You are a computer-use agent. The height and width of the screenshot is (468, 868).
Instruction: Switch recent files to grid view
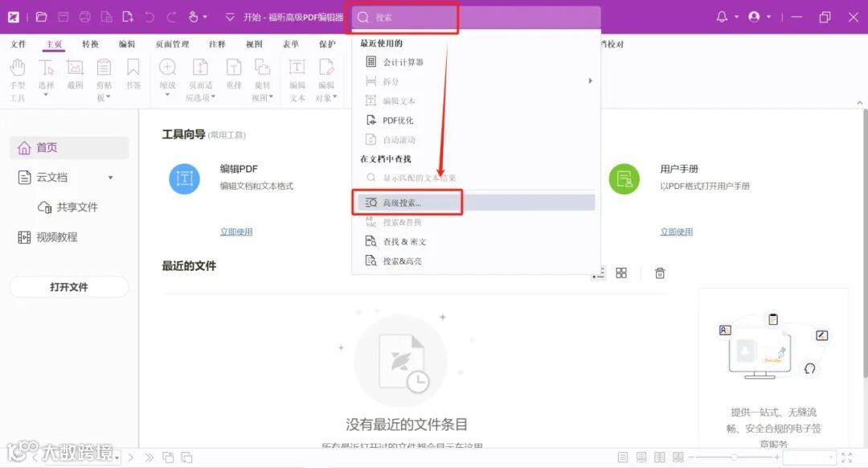tap(621, 273)
